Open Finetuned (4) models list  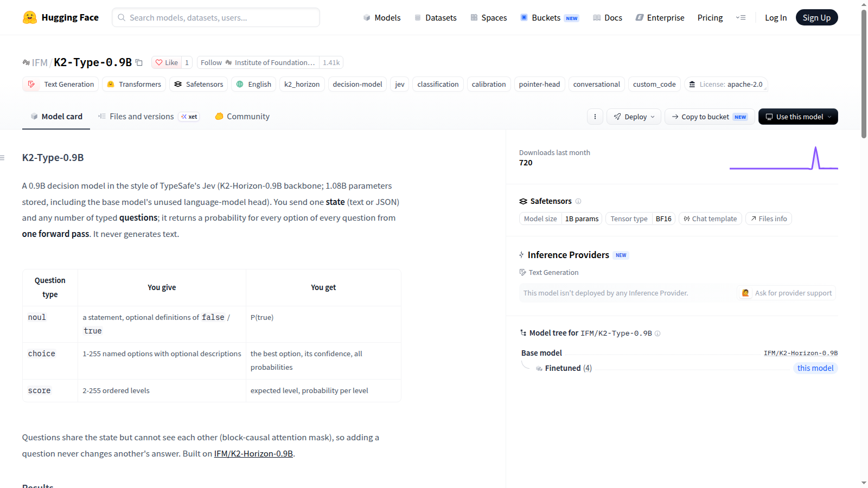[x=568, y=368]
